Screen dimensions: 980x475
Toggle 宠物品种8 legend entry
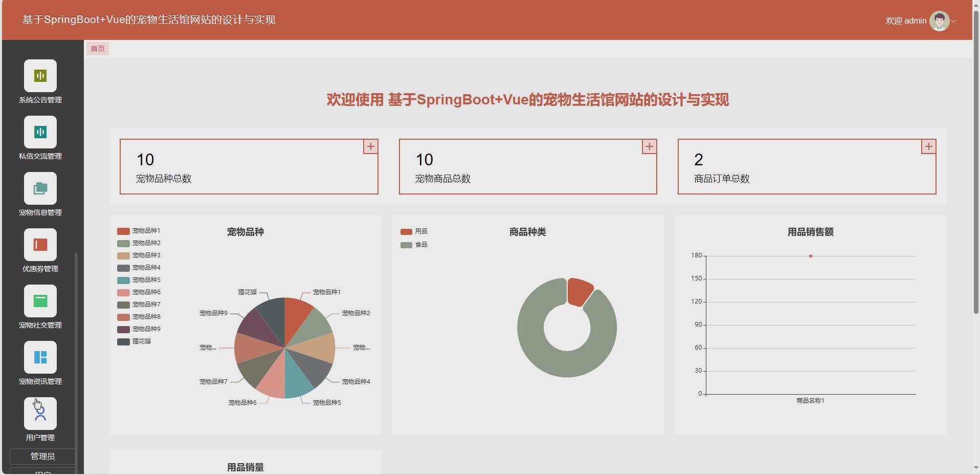(x=139, y=317)
